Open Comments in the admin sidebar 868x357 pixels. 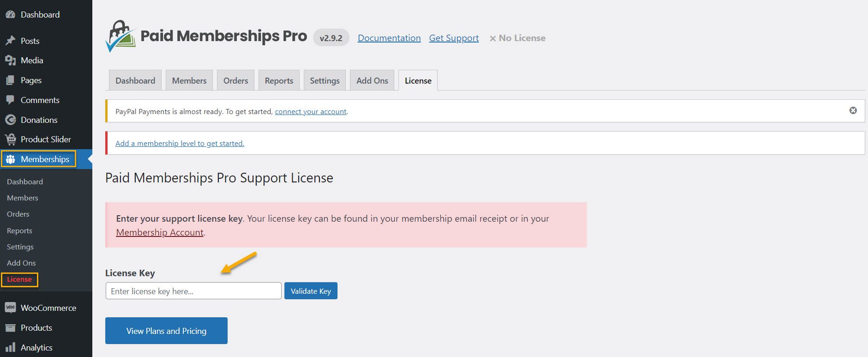40,100
